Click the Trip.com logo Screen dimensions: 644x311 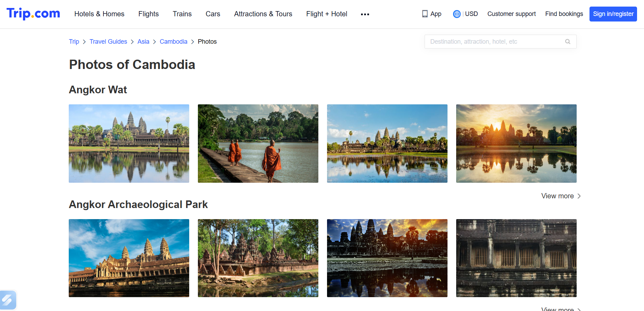pos(33,14)
